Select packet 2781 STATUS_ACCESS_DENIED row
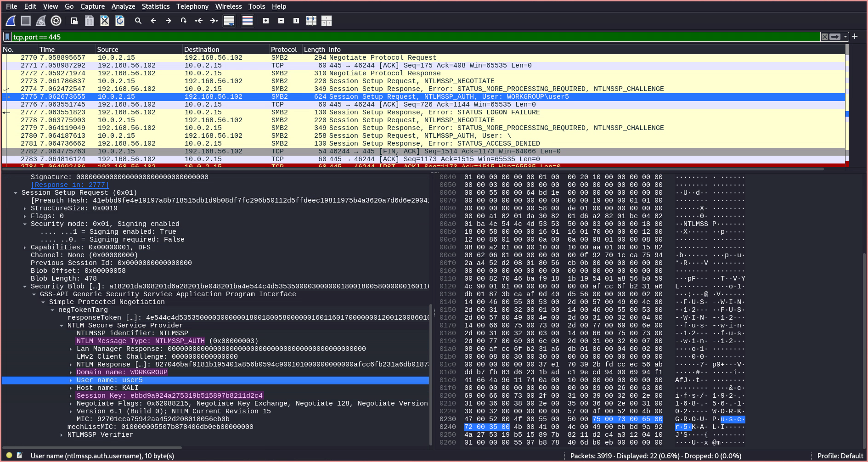Screen dimensions: 868x462 tap(423, 144)
